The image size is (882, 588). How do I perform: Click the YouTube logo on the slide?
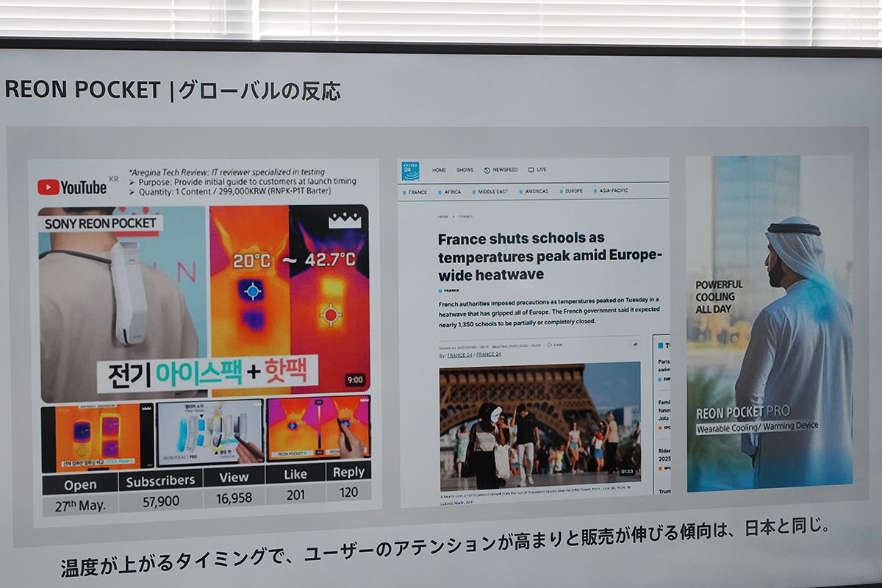pyautogui.click(x=72, y=187)
